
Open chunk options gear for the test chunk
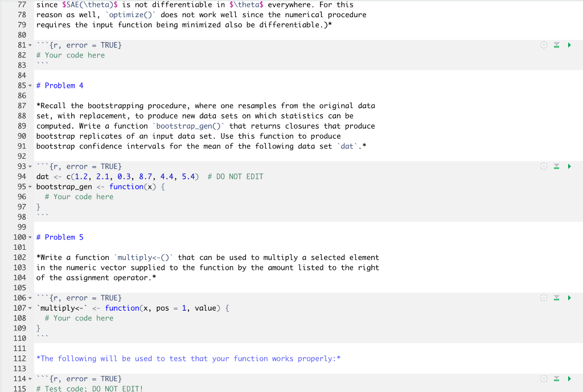[544, 378]
